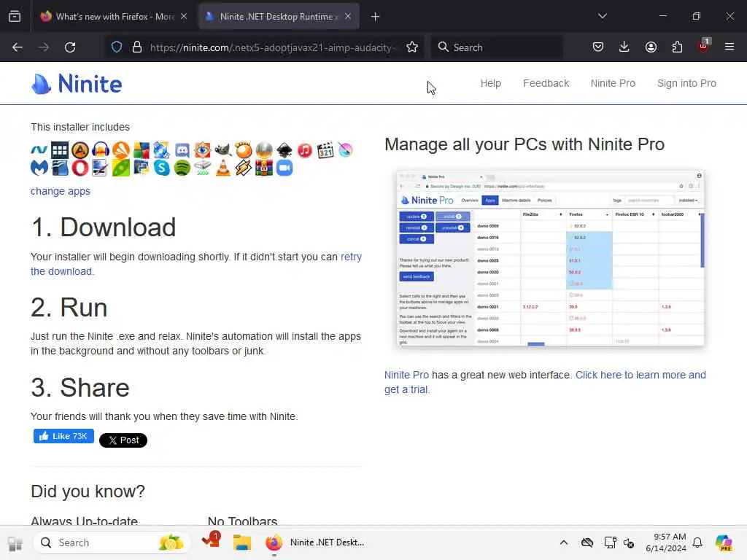This screenshot has width=747, height=560.
Task: Click the Zoom camera icon
Action: coord(285,168)
